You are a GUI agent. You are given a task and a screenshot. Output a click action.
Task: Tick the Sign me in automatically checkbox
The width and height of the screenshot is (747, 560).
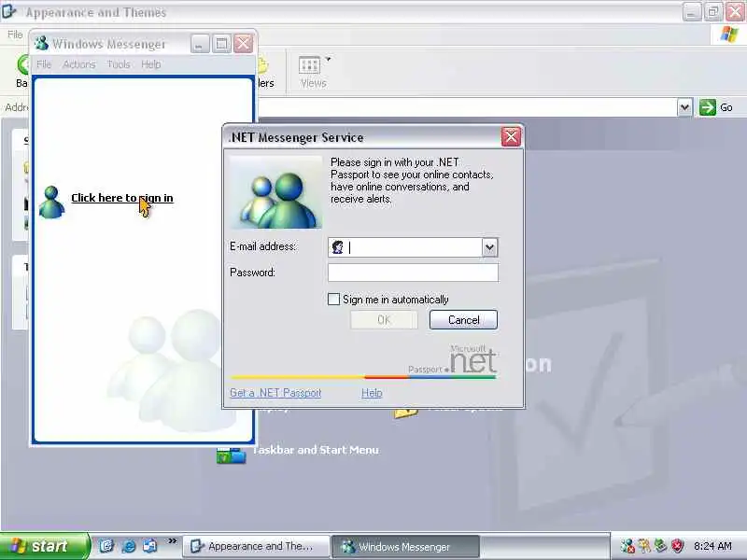(334, 299)
